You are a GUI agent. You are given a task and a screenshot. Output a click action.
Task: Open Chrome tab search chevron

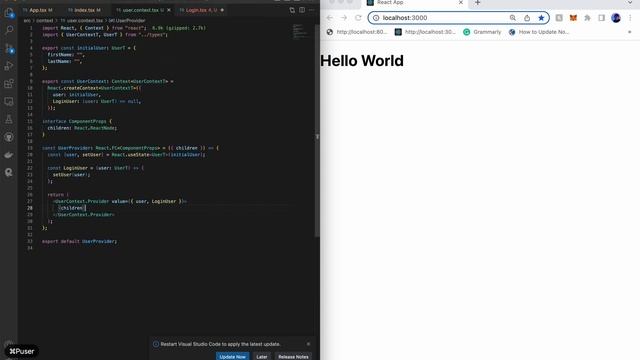pyautogui.click(x=630, y=3)
